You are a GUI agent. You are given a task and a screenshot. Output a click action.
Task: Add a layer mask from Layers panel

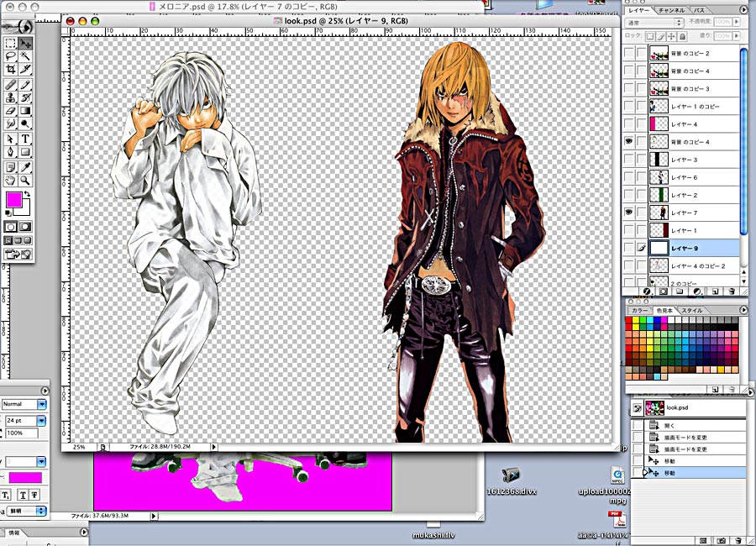664,291
